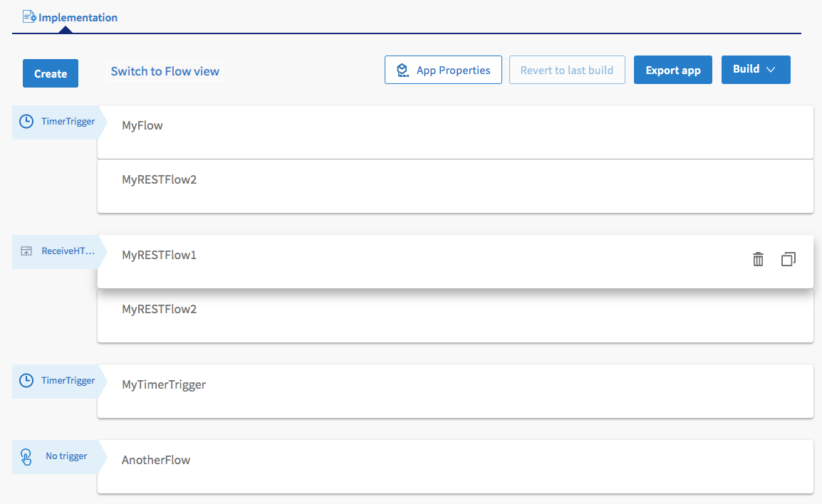
Task: Click the Implementation tab icon
Action: click(x=29, y=16)
